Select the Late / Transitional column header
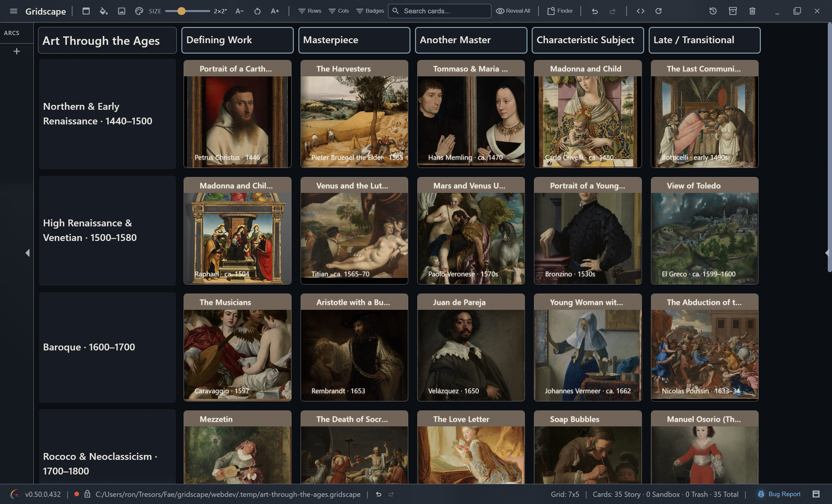 tap(705, 40)
